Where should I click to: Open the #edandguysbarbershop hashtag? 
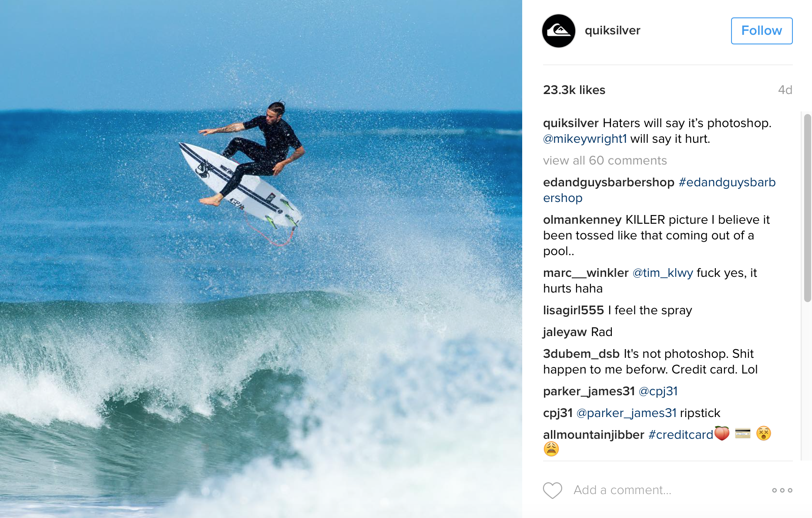659,190
